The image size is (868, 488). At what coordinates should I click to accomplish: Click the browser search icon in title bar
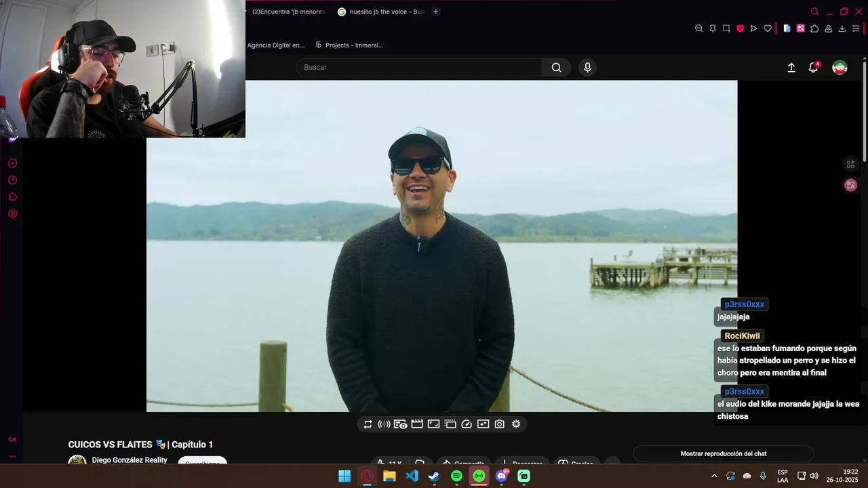click(814, 12)
